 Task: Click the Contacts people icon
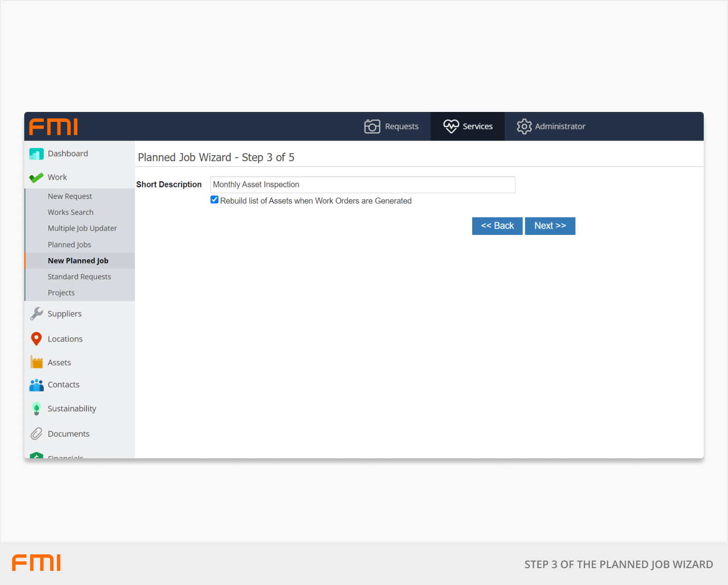pos(36,385)
